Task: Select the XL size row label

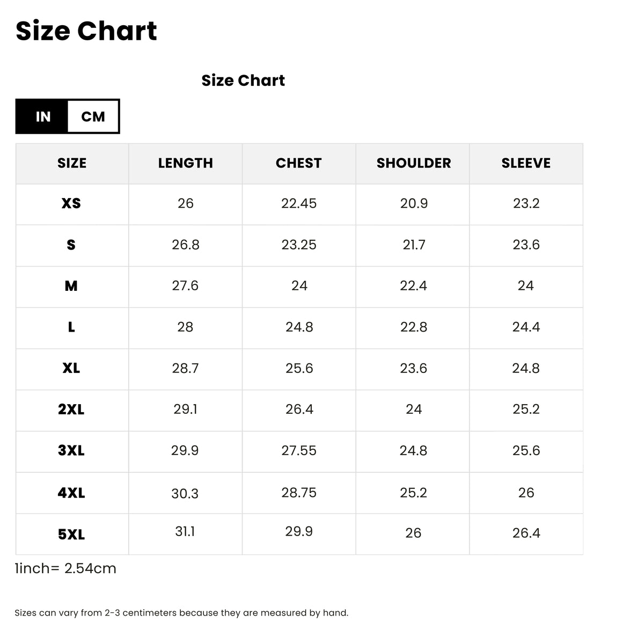Action: tap(71, 368)
